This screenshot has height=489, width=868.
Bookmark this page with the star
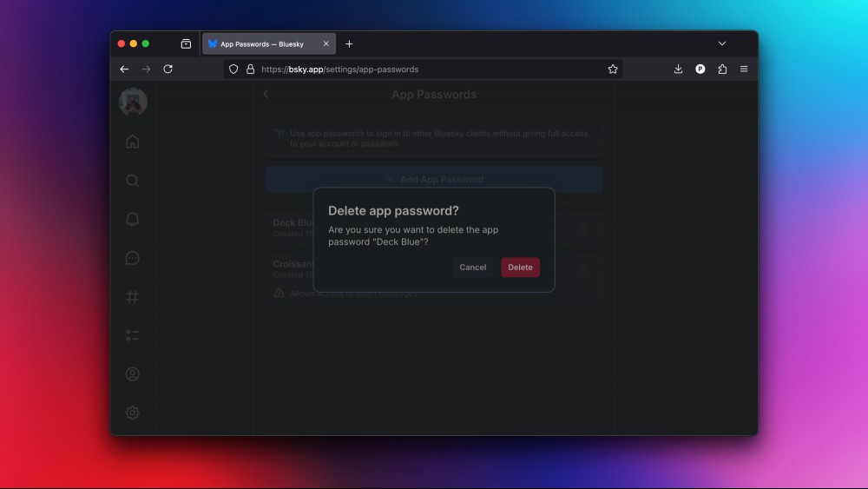pos(613,69)
